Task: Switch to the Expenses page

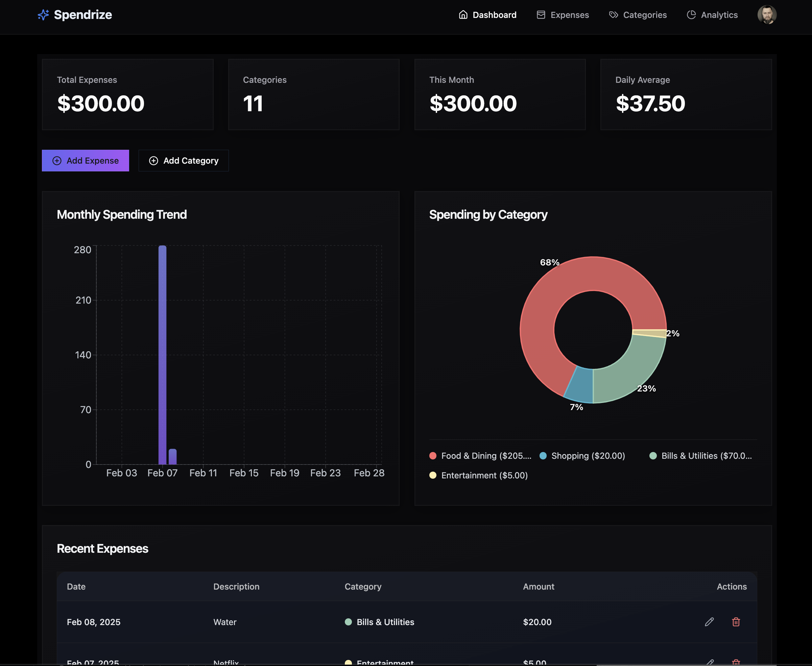Action: pos(570,15)
